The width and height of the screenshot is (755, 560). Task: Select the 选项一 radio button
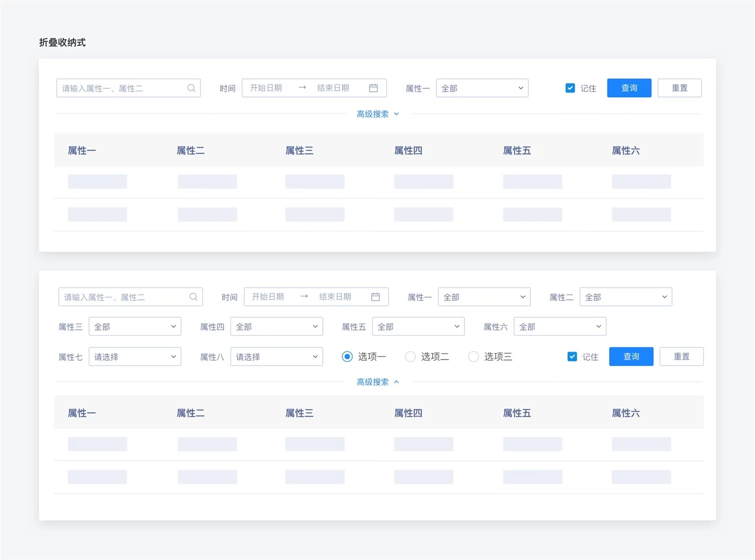(x=347, y=357)
